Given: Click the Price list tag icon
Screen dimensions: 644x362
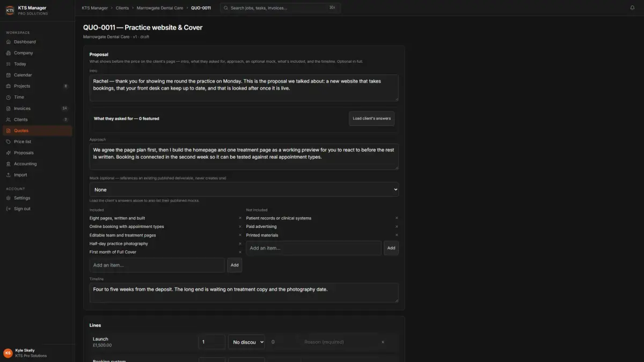Looking at the screenshot, I should coord(9,142).
